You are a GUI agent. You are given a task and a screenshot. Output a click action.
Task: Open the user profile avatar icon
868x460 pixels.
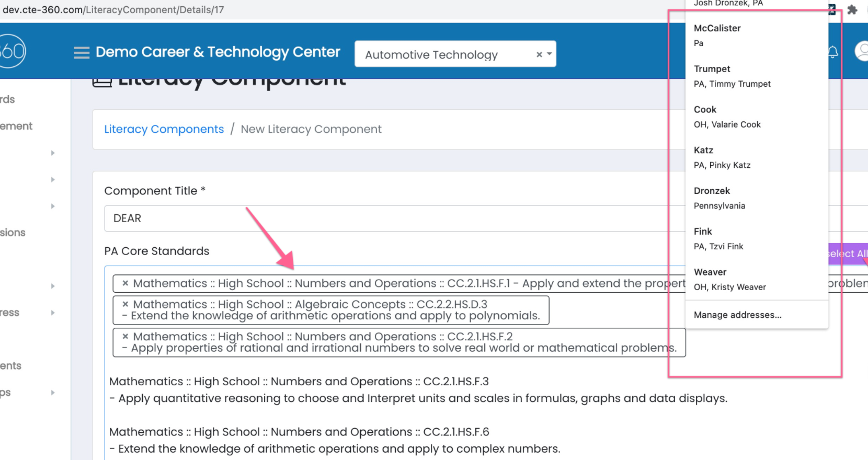861,51
